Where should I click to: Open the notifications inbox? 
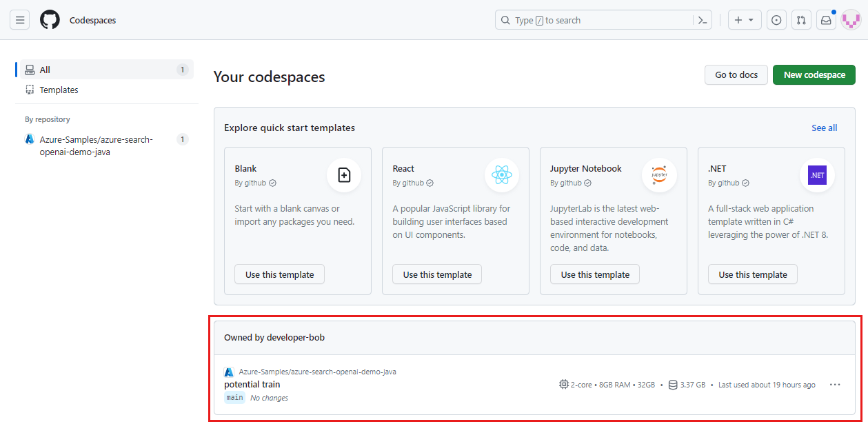click(x=825, y=19)
